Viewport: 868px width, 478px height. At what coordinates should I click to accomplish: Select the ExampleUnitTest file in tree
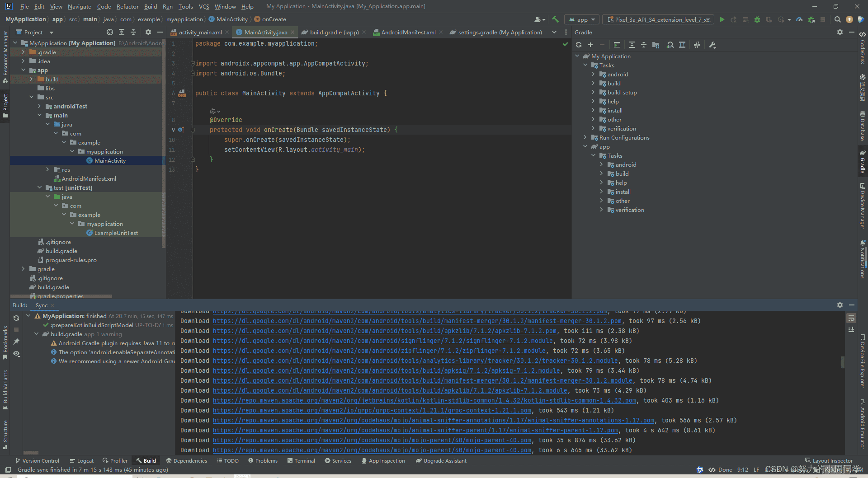pyautogui.click(x=116, y=233)
